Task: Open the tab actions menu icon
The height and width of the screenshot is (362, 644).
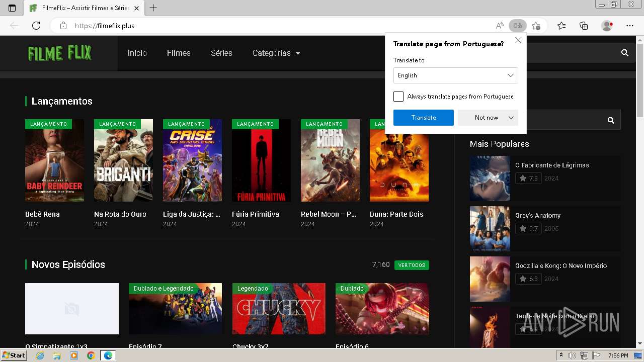Action: (x=12, y=8)
